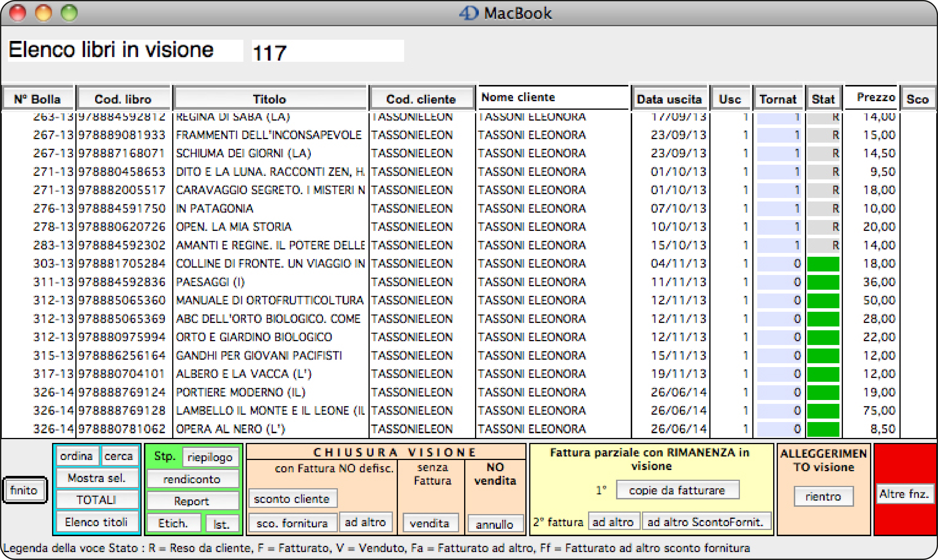Image resolution: width=938 pixels, height=560 pixels.
Task: Click the date 19/11/13 cell
Action: pos(679,374)
